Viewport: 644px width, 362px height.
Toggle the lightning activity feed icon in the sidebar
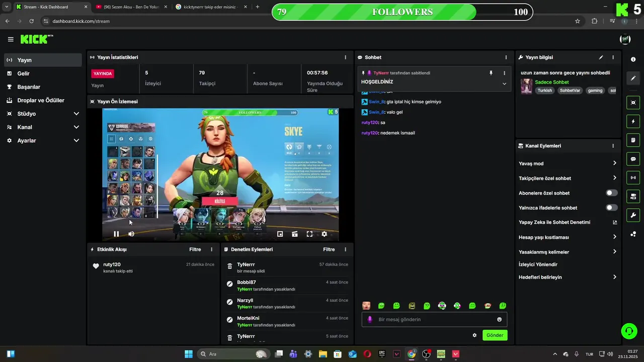633,121
